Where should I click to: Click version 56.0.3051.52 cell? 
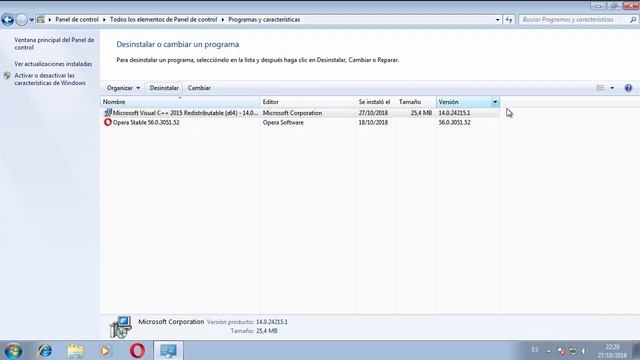(x=454, y=122)
